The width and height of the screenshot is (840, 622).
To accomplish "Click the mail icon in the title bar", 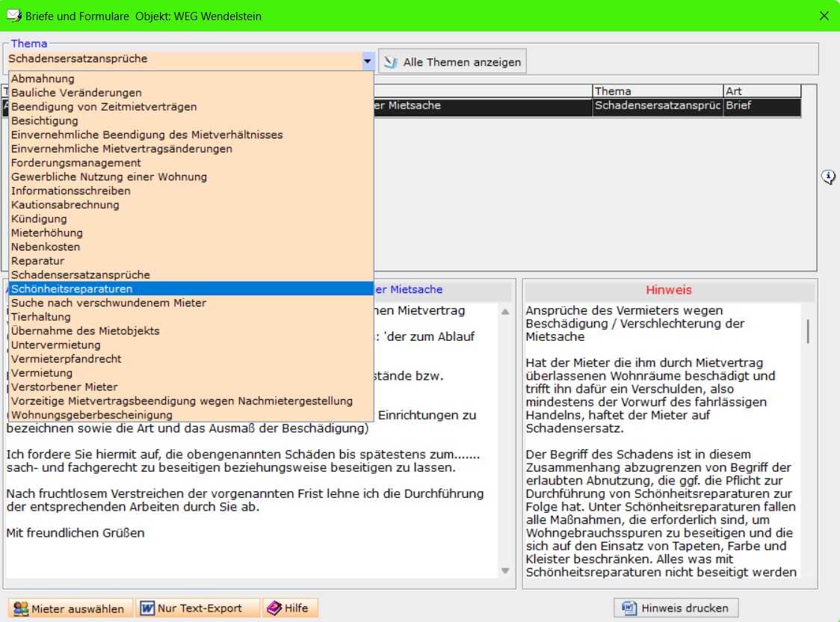I will pyautogui.click(x=14, y=16).
